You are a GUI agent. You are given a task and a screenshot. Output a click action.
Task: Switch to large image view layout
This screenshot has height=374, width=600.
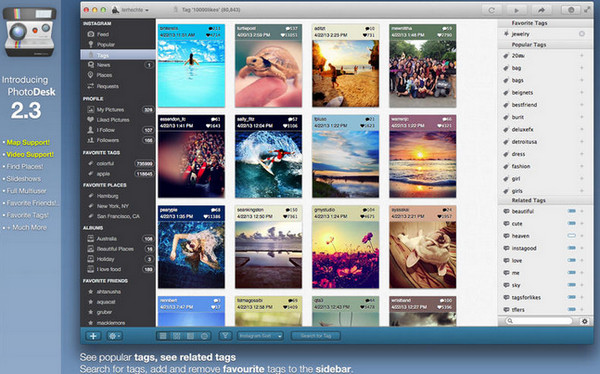[191, 336]
